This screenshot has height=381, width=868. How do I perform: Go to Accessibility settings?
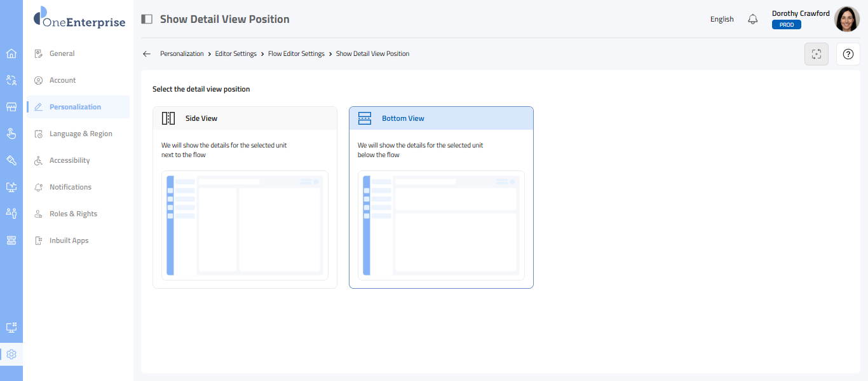pyautogui.click(x=69, y=160)
